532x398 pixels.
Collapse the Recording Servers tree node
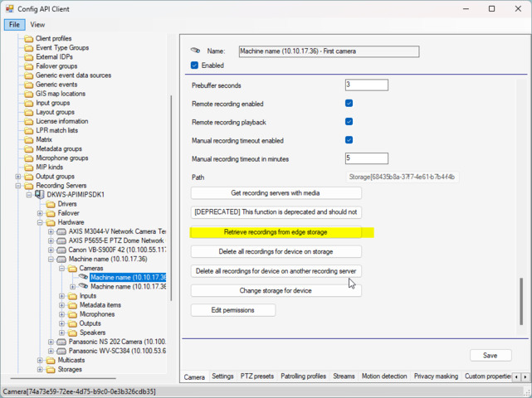pyautogui.click(x=18, y=186)
